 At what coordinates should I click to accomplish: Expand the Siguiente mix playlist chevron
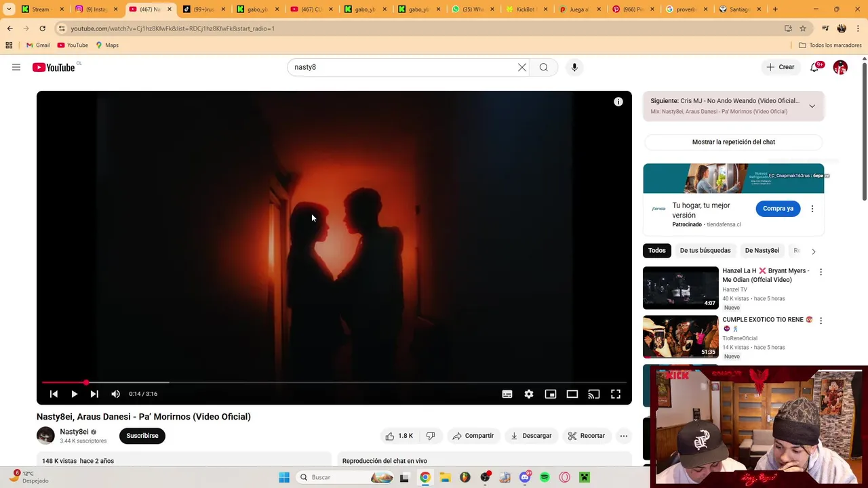pos(812,106)
